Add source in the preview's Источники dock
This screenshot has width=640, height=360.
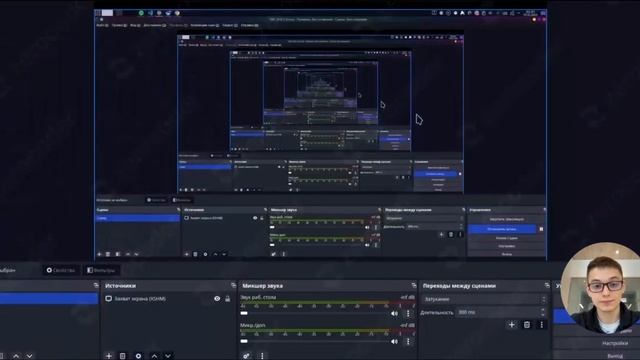click(187, 254)
